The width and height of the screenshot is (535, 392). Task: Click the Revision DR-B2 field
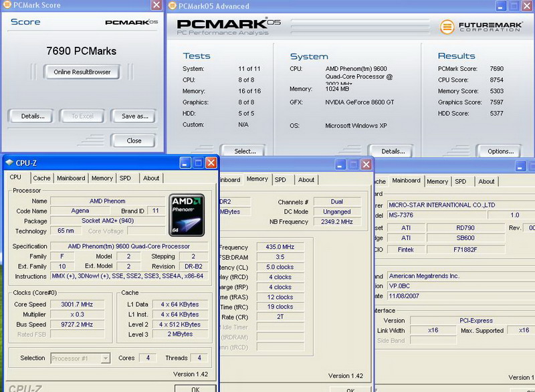pos(193,266)
